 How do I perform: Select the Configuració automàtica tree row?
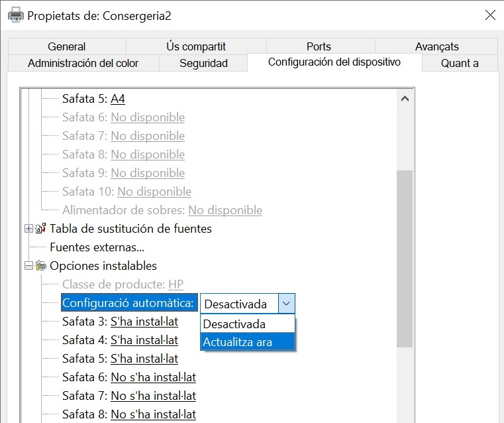point(129,303)
